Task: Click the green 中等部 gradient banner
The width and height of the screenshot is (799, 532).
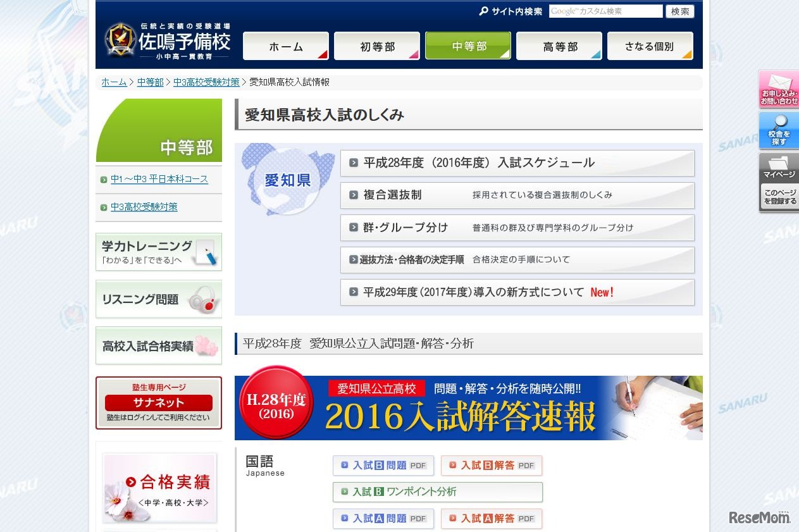Action: [158, 131]
